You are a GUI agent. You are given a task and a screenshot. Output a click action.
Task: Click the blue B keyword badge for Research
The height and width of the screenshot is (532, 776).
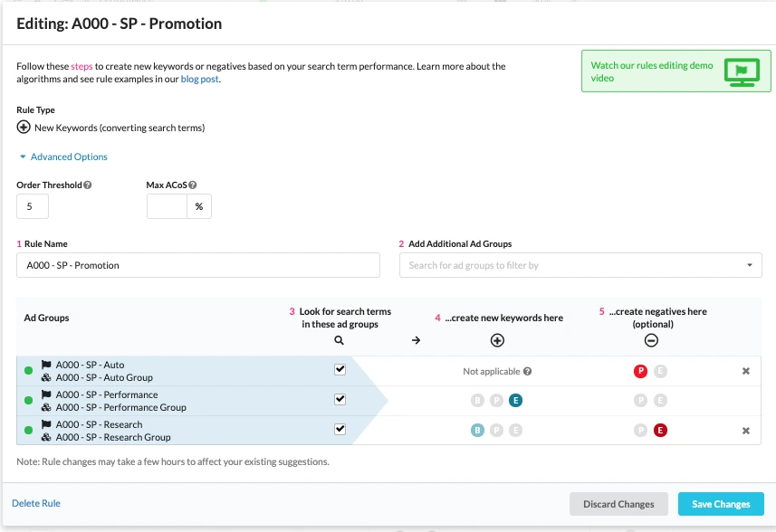coord(477,431)
